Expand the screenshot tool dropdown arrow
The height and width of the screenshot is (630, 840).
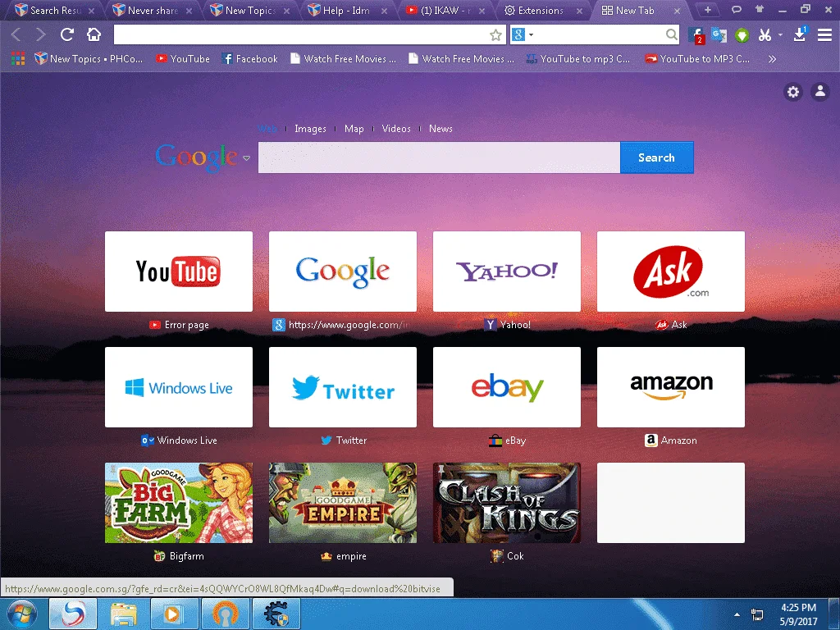point(780,35)
